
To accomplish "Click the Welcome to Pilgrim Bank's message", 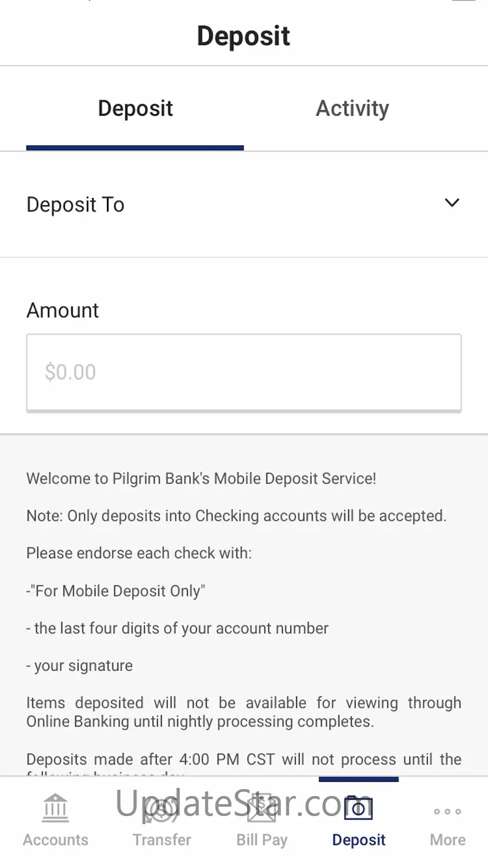I will tap(201, 479).
